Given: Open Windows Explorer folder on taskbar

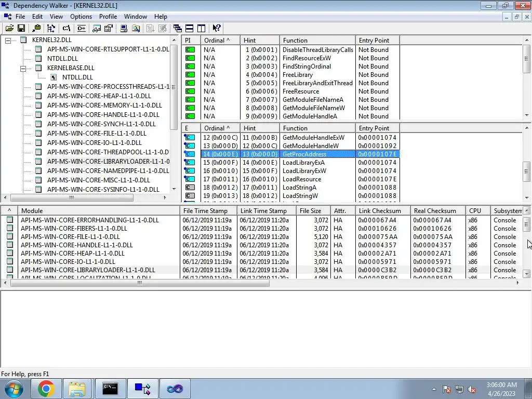Looking at the screenshot, I should coord(77,389).
